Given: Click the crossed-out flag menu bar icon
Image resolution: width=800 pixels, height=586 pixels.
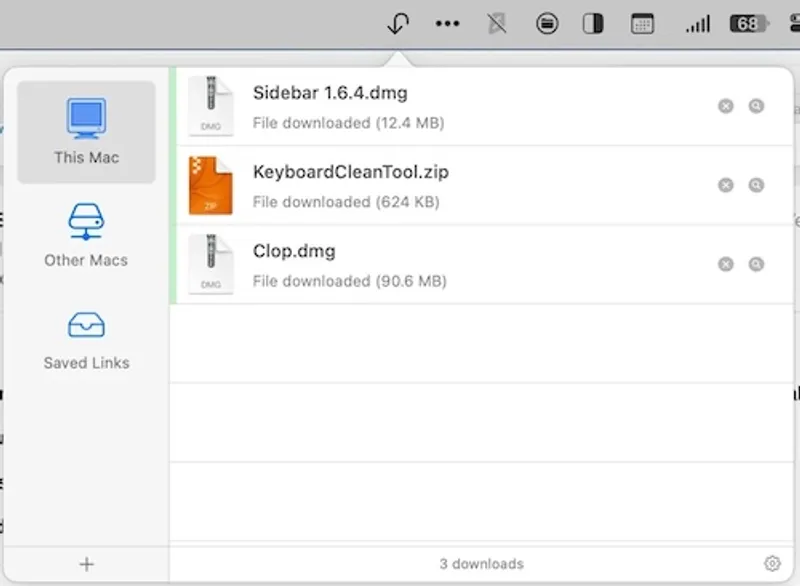Looking at the screenshot, I should pyautogui.click(x=496, y=23).
